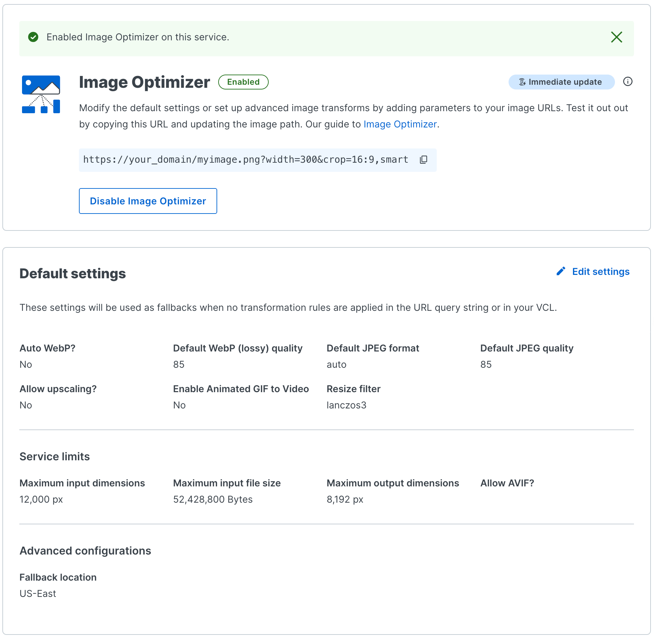Dismiss the Enabled Image Optimizer notification
The width and height of the screenshot is (658, 644).
tap(617, 37)
